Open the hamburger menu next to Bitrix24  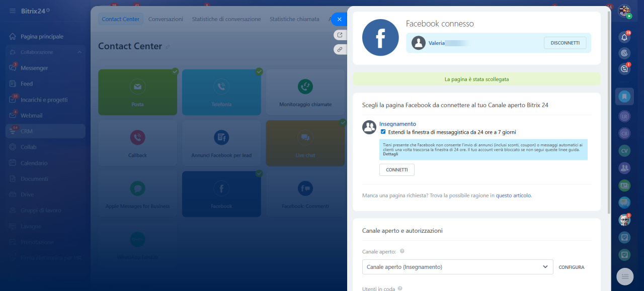12,11
